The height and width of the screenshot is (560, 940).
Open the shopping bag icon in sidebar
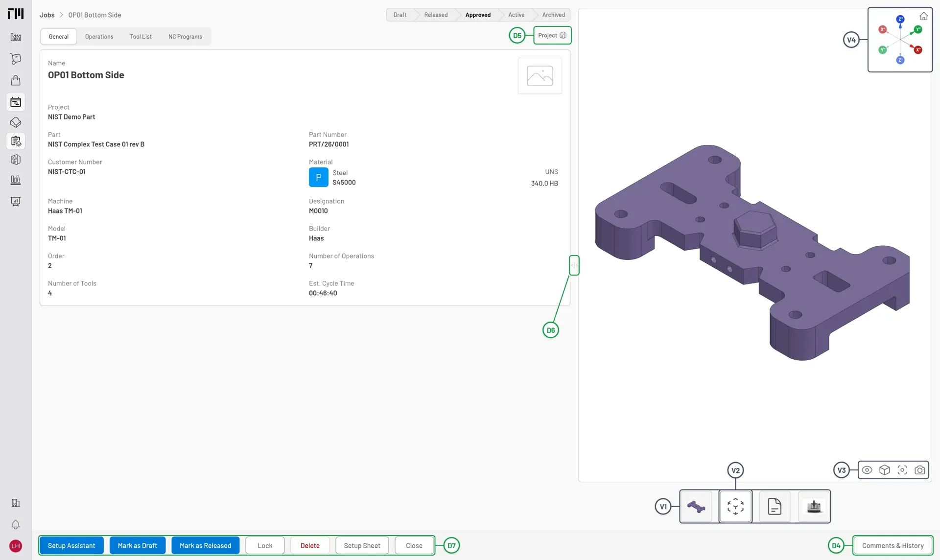tap(16, 80)
